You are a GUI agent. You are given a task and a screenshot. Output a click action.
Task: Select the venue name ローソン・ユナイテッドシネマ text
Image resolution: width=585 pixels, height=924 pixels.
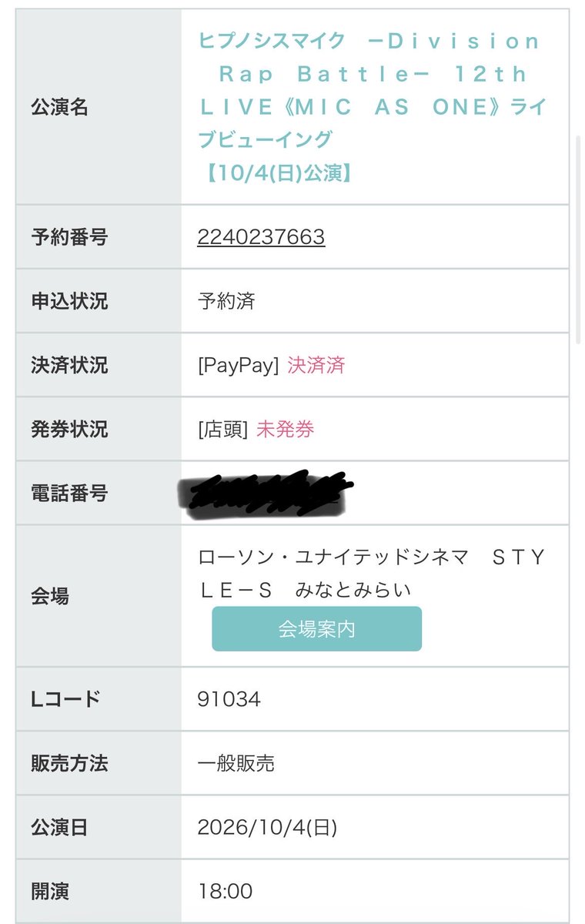coord(333,557)
